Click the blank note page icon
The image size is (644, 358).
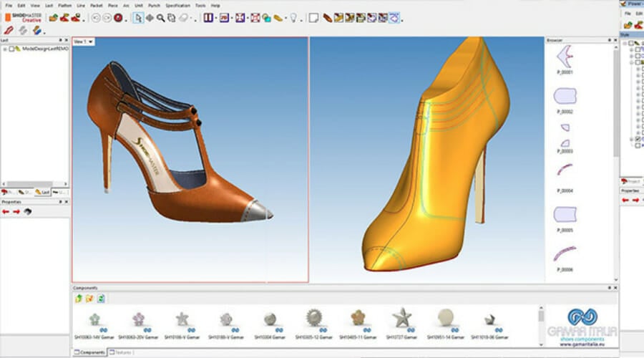point(313,18)
